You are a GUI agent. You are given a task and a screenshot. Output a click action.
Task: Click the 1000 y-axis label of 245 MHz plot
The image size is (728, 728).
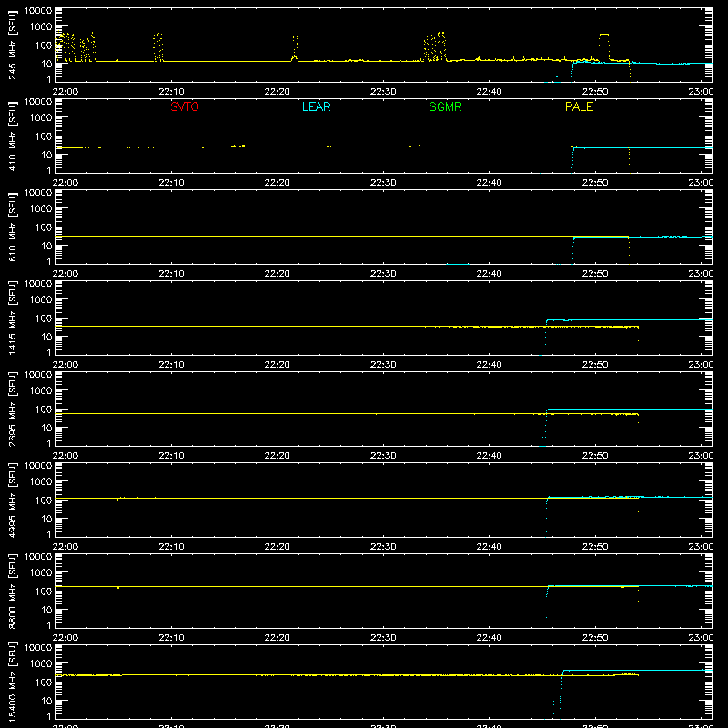coord(41,27)
